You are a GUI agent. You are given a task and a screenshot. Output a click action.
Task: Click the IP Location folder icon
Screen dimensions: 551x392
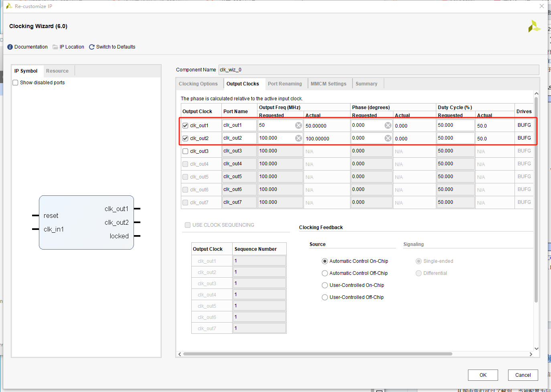click(55, 47)
